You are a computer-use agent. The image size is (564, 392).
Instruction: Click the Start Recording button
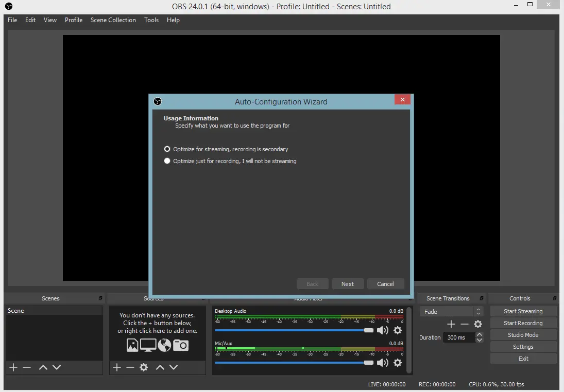523,323
